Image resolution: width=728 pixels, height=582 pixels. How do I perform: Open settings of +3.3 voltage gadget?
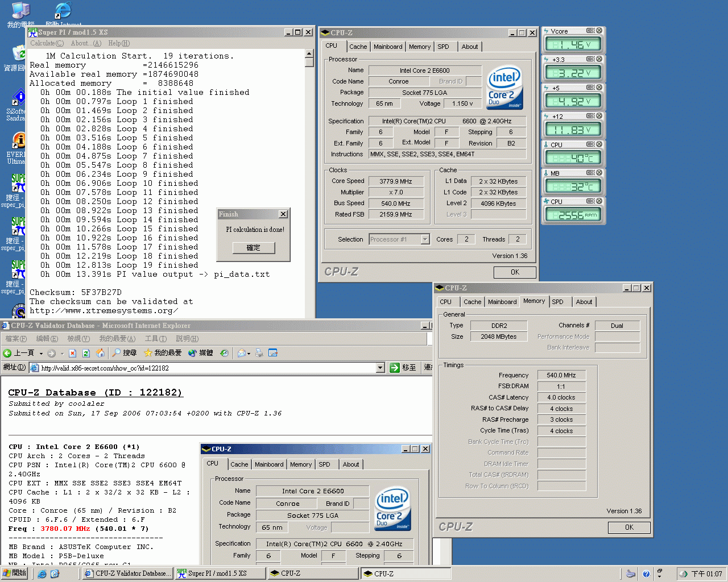click(590, 59)
